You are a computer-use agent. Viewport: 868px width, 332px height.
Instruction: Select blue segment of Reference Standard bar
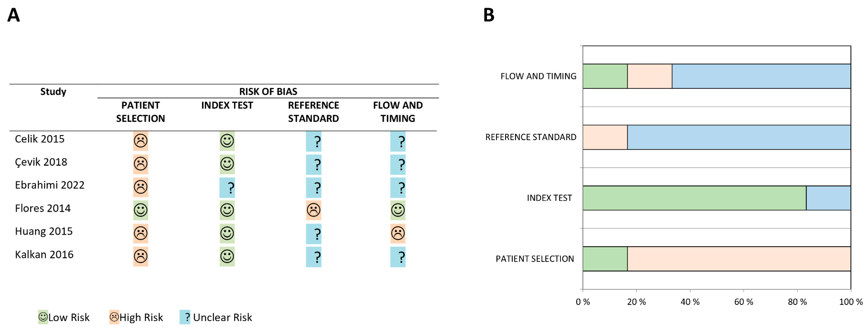(x=739, y=137)
